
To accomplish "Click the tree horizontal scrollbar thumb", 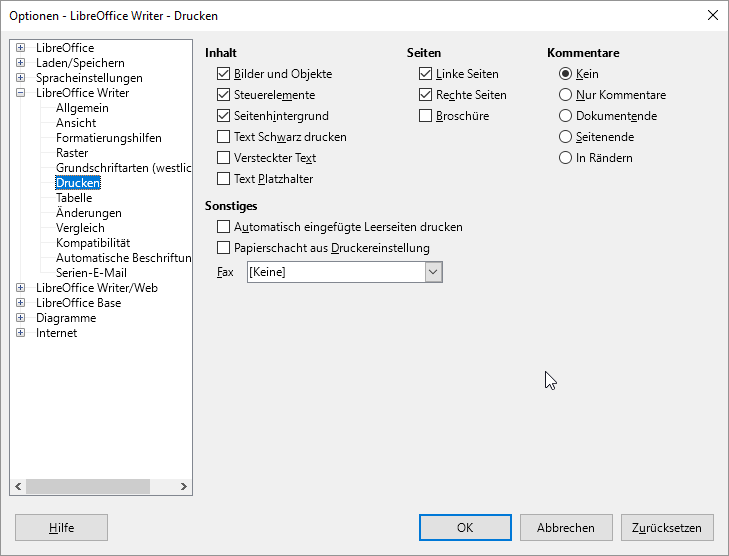I will [88, 486].
